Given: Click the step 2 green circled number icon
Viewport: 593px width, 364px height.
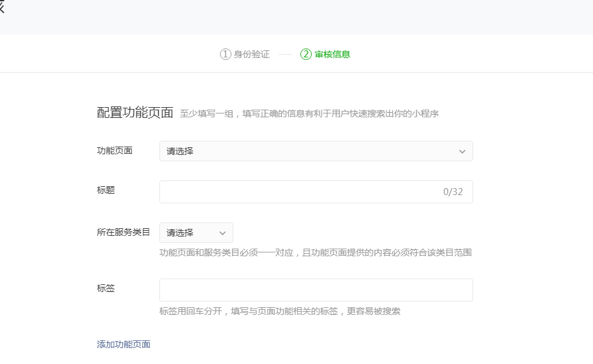Looking at the screenshot, I should click(x=306, y=54).
